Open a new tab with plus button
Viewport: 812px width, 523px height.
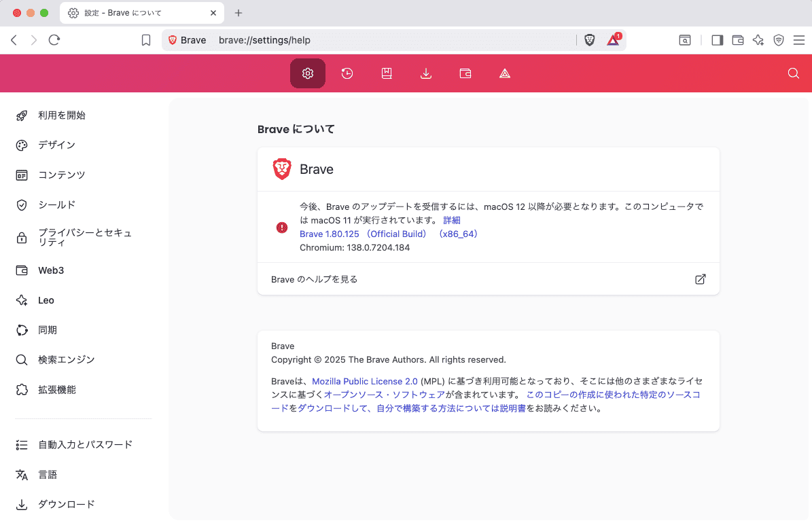pyautogui.click(x=239, y=13)
